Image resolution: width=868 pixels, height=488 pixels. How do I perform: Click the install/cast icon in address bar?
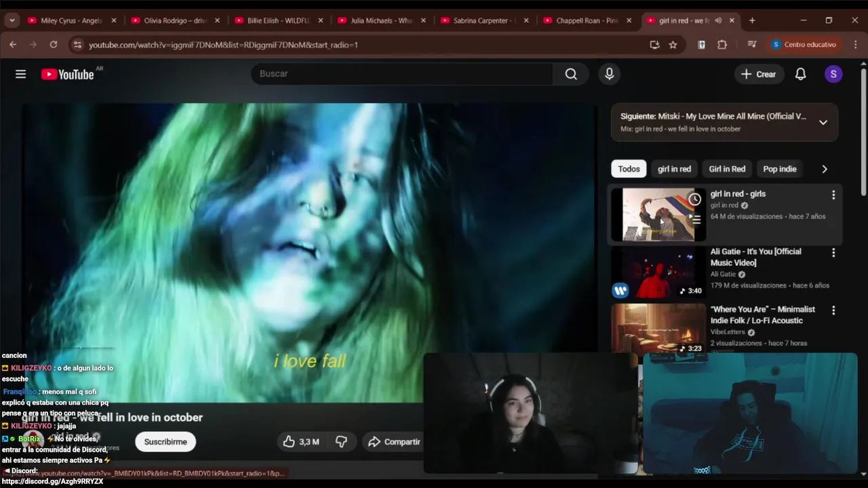coord(654,45)
